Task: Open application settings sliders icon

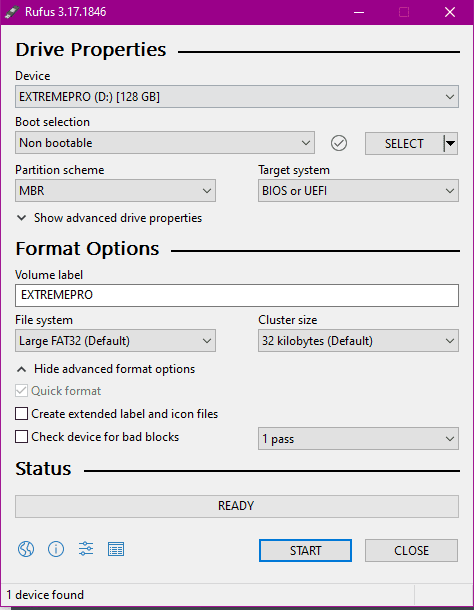Action: point(86,549)
